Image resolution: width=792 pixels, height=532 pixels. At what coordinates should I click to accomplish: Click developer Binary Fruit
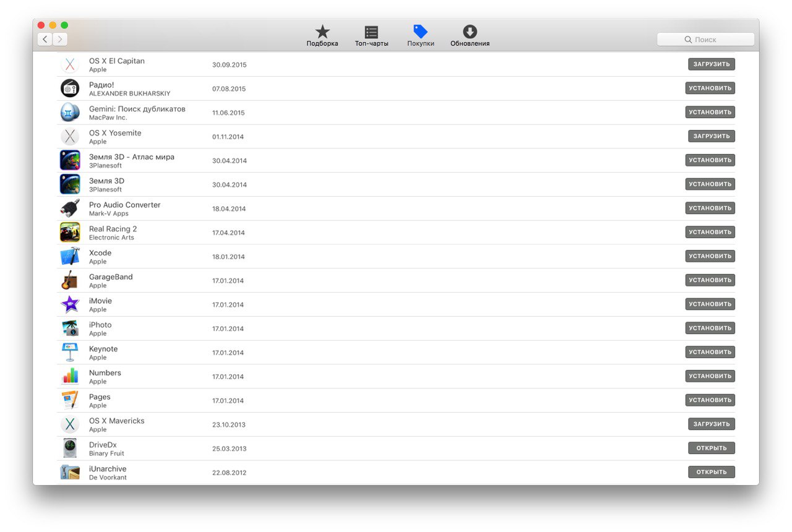[x=106, y=453]
